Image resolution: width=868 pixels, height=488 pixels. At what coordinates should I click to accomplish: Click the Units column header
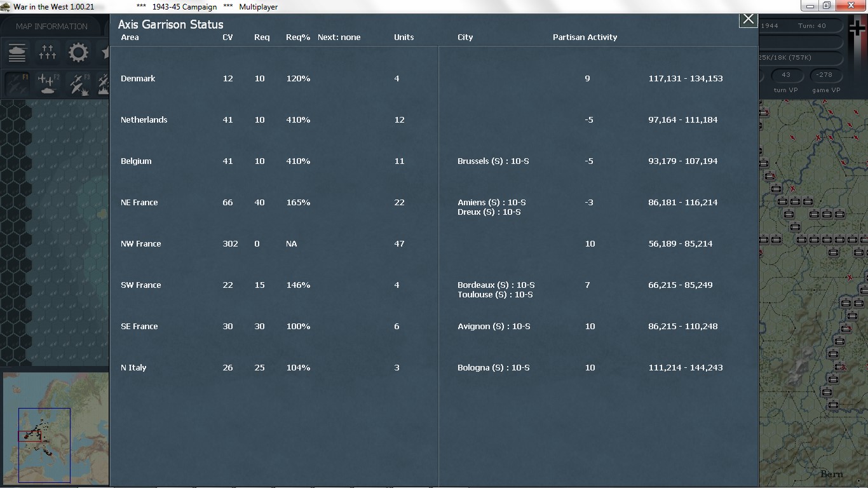[403, 37]
